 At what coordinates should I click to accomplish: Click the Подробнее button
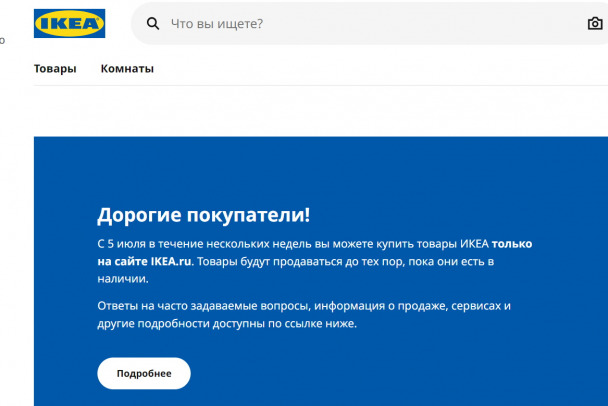pos(144,373)
